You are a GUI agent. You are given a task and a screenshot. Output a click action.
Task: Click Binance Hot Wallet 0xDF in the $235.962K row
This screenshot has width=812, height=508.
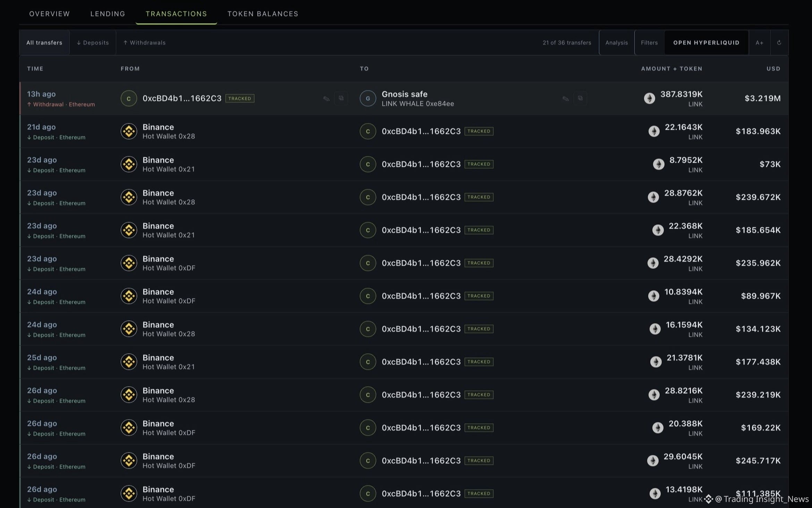(169, 263)
